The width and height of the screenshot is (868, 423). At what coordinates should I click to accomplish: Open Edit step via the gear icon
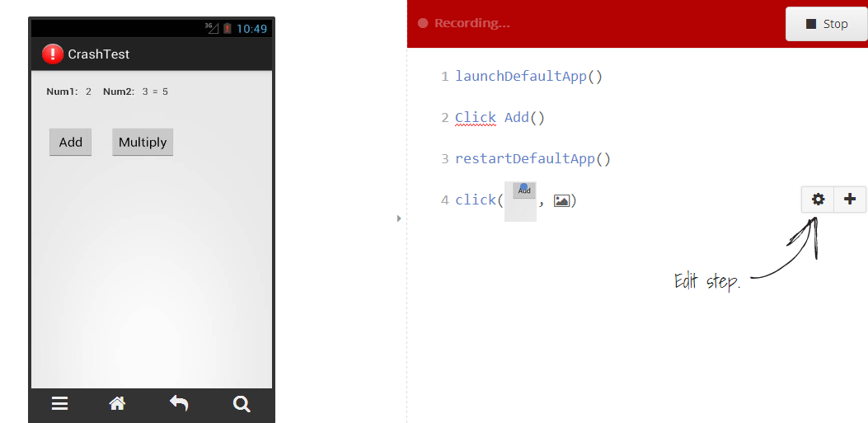point(818,200)
